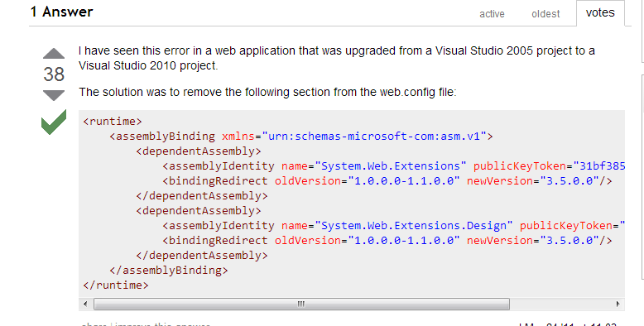Click the paragraph mentioning Visual Studio 2005

point(337,58)
